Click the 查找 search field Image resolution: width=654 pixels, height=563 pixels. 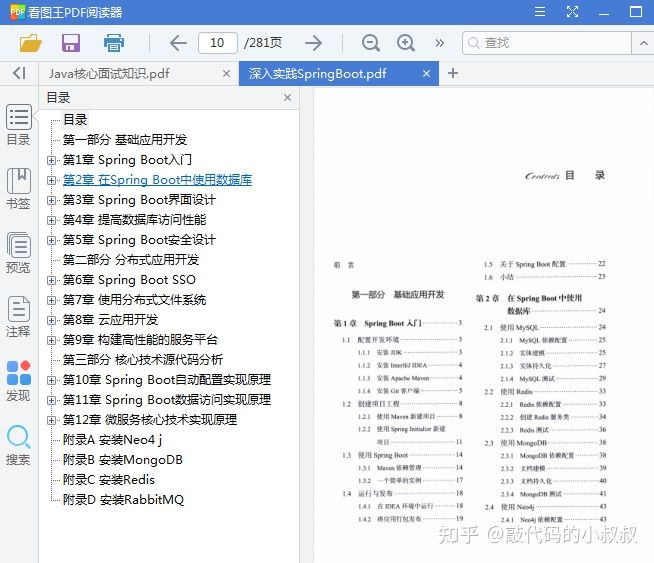click(547, 43)
